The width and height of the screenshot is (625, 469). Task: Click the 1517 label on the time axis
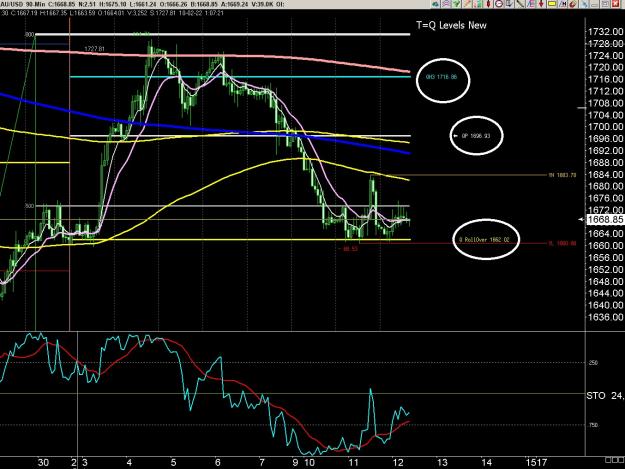pyautogui.click(x=536, y=463)
